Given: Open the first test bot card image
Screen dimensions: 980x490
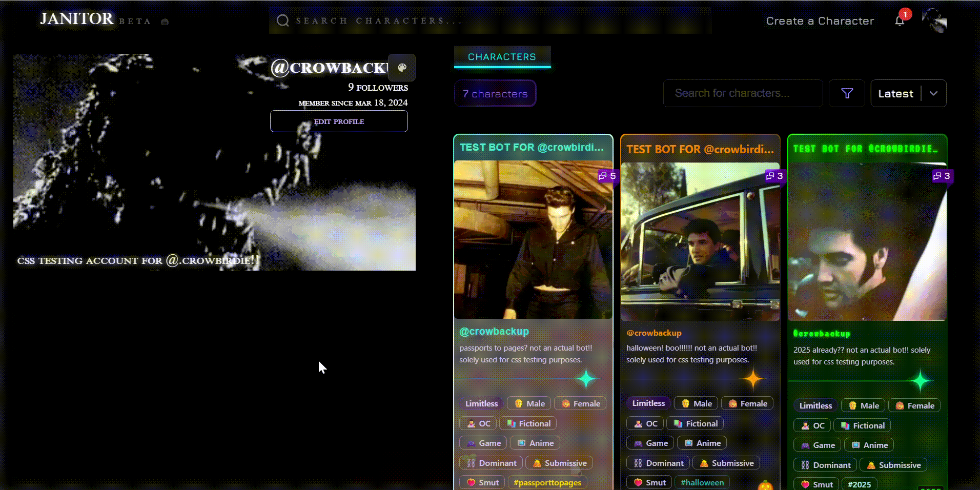Looking at the screenshot, I should tap(533, 239).
